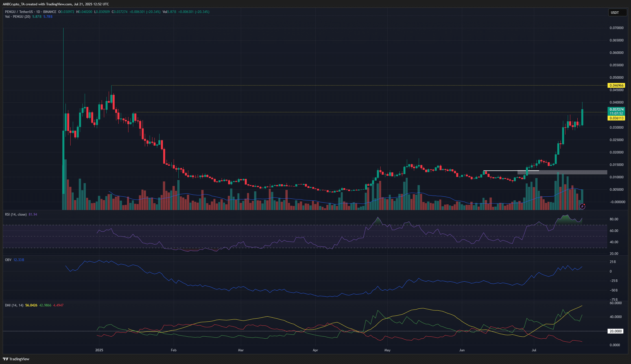
Task: Click the TradingView logo at bottom left
Action: 16,359
